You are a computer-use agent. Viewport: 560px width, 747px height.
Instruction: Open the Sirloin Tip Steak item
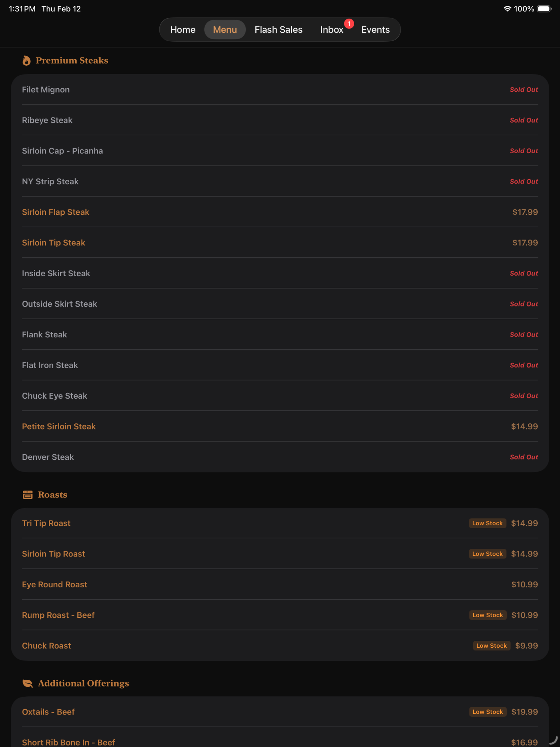(280, 243)
